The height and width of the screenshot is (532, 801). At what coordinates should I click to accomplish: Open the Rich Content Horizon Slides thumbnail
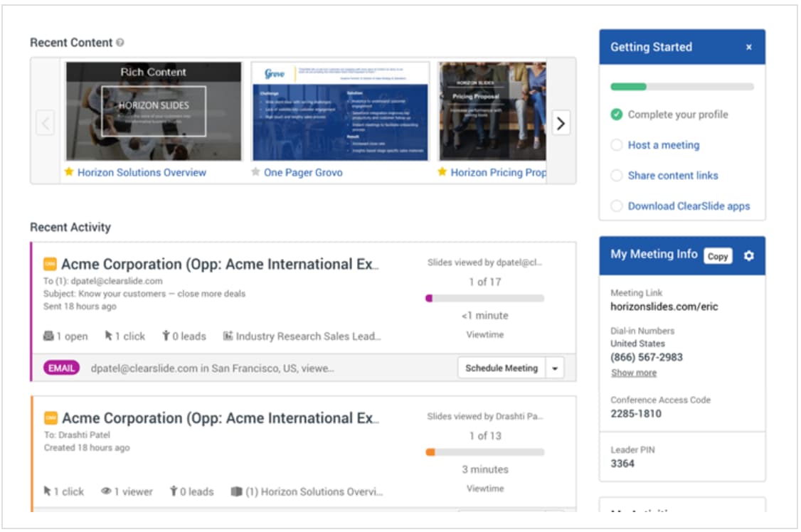pyautogui.click(x=154, y=111)
